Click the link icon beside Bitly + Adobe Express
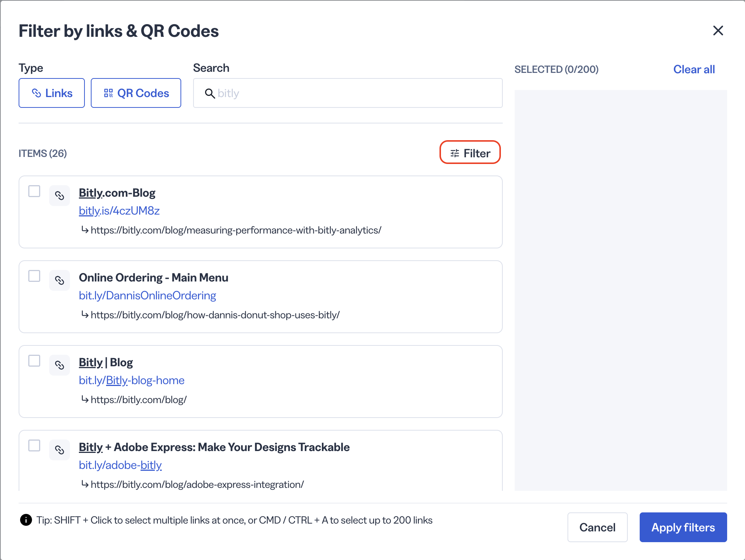 tap(60, 450)
